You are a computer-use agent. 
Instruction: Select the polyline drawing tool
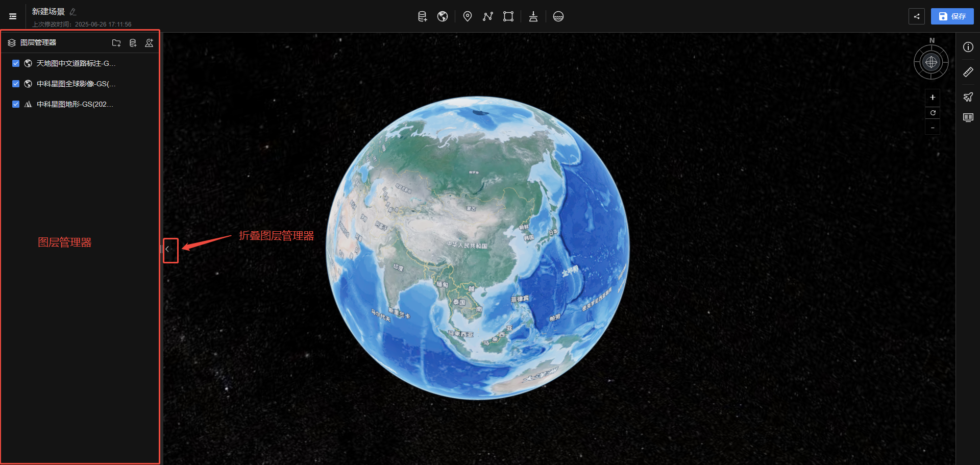[x=487, y=16]
